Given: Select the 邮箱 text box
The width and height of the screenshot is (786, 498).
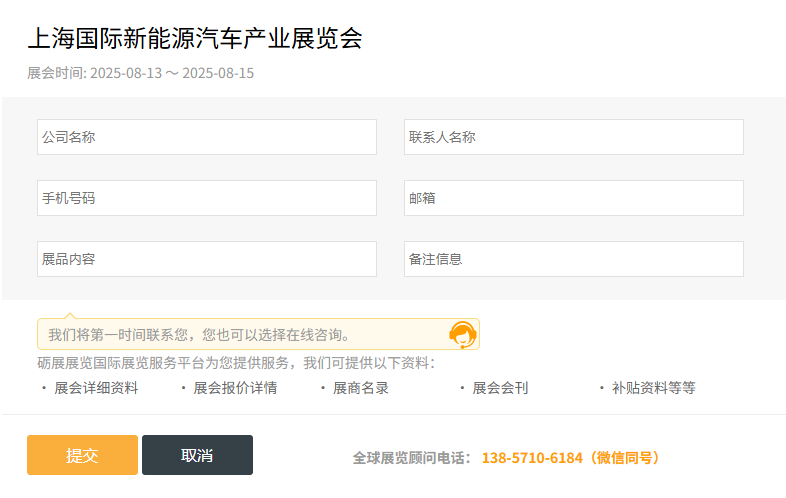Looking at the screenshot, I should pos(574,198).
